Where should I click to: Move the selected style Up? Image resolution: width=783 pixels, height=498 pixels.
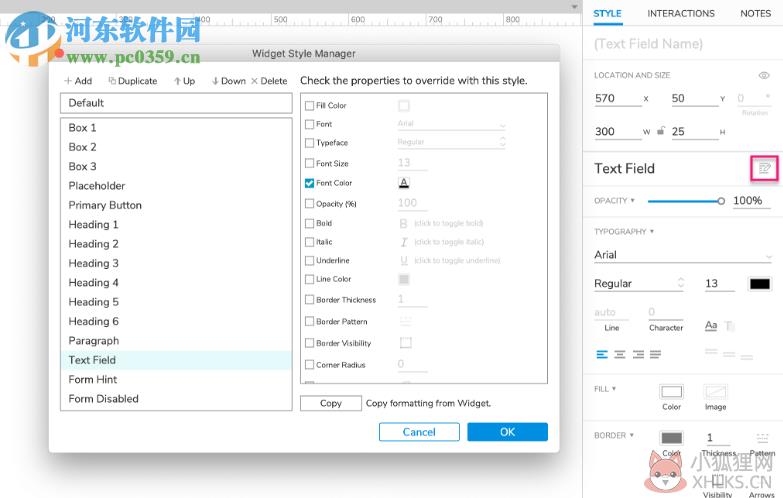pos(184,81)
